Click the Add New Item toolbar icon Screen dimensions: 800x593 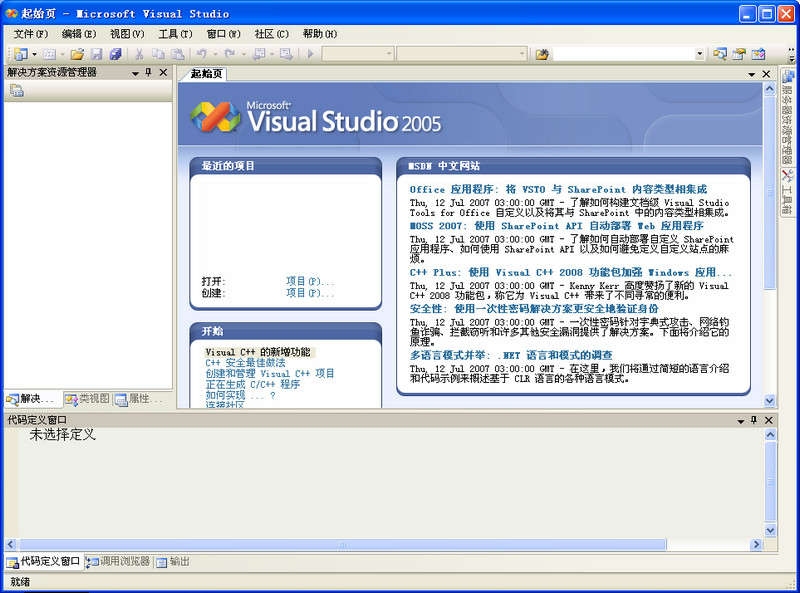[x=49, y=54]
